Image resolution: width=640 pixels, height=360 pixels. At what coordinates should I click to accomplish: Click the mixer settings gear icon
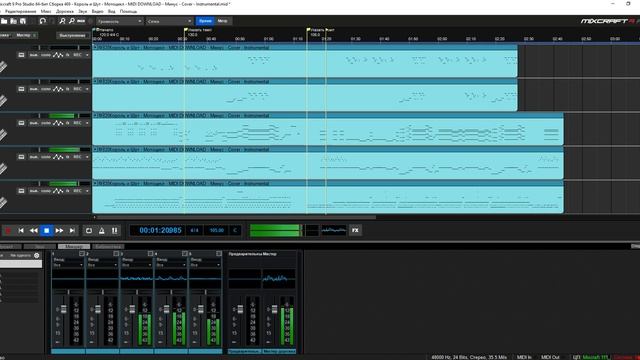tap(36, 256)
